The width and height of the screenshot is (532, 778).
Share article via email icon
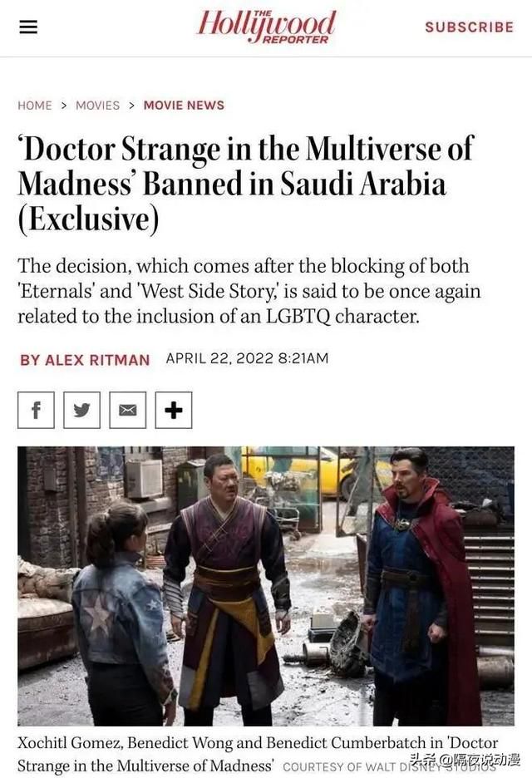click(127, 410)
